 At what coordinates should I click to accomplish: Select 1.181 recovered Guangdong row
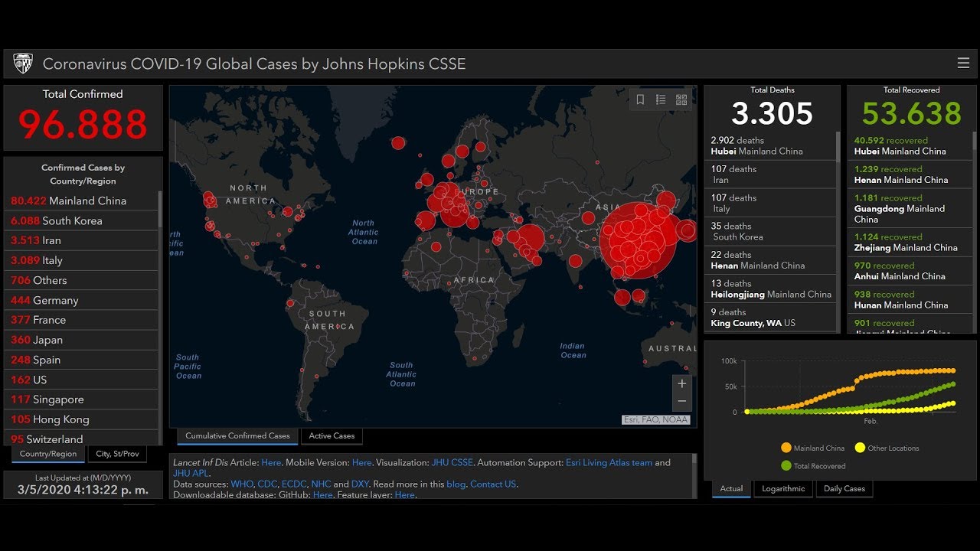[910, 208]
